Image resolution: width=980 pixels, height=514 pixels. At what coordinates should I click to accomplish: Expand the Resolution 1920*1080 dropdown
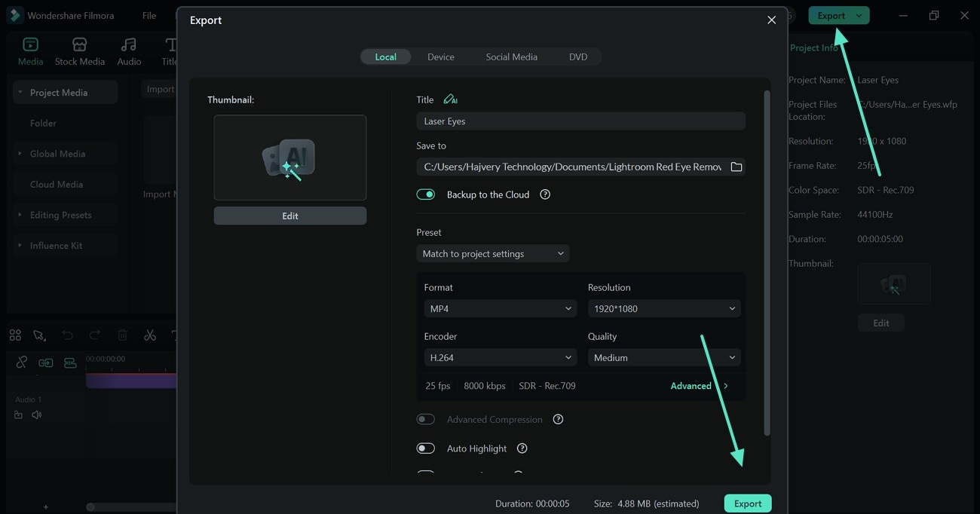coord(663,309)
